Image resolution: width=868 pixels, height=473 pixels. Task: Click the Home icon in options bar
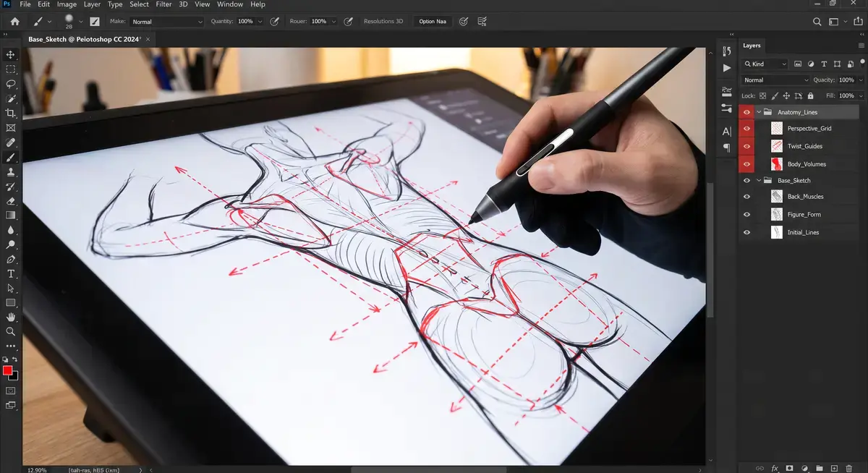(x=14, y=21)
